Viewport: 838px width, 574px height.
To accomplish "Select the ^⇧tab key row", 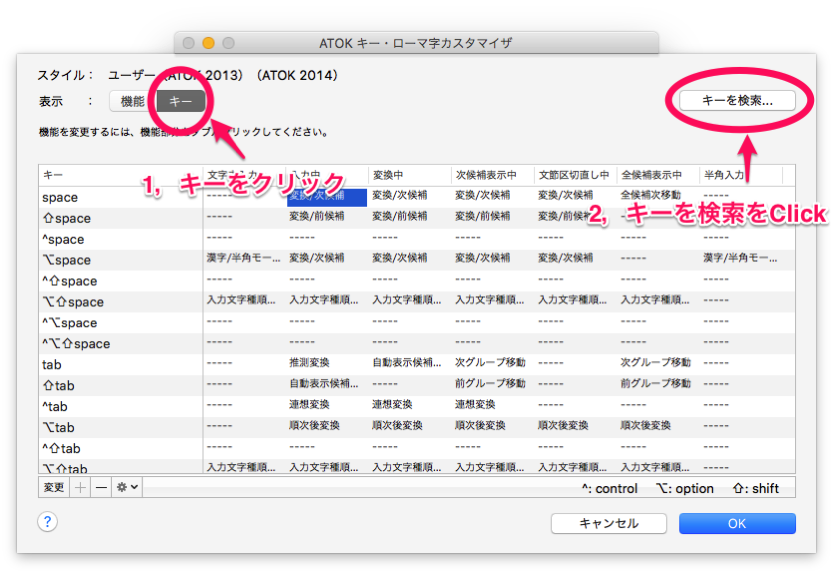I will (x=417, y=448).
